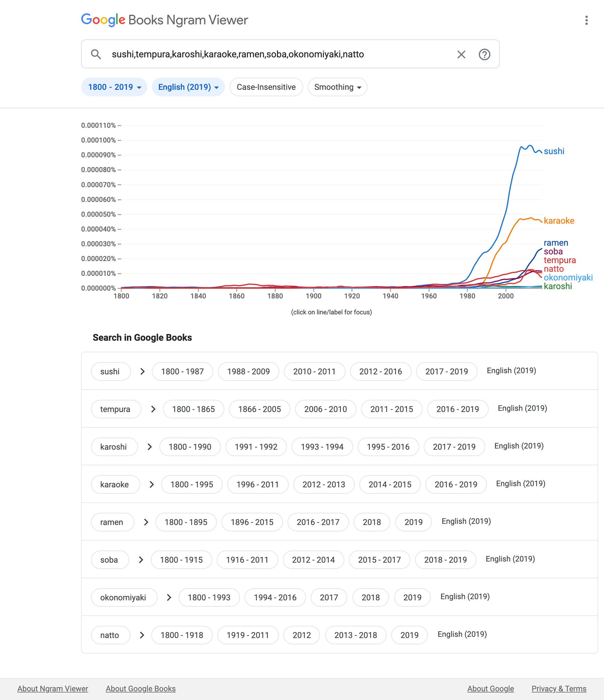
Task: Search karaoke in 2014 - 2015
Action: (390, 484)
